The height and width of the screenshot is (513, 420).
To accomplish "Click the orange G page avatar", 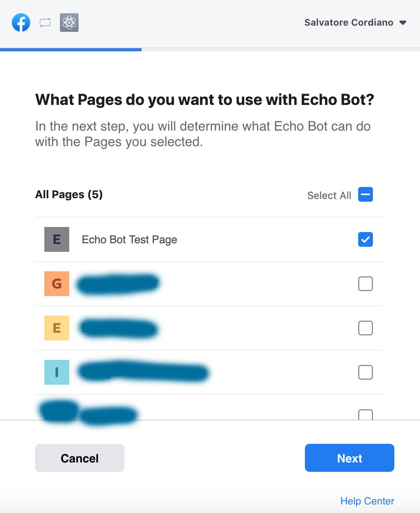I will pyautogui.click(x=57, y=284).
